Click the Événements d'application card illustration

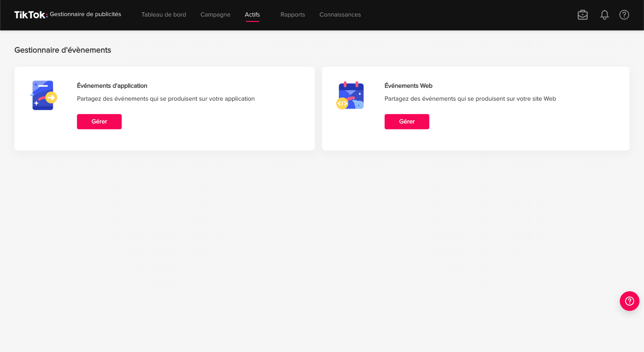43,95
